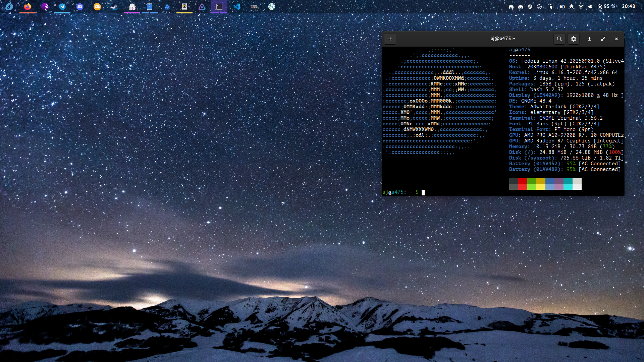Open the Wi-Fi status indicator
The height and width of the screenshot is (362, 644).
click(x=581, y=6)
